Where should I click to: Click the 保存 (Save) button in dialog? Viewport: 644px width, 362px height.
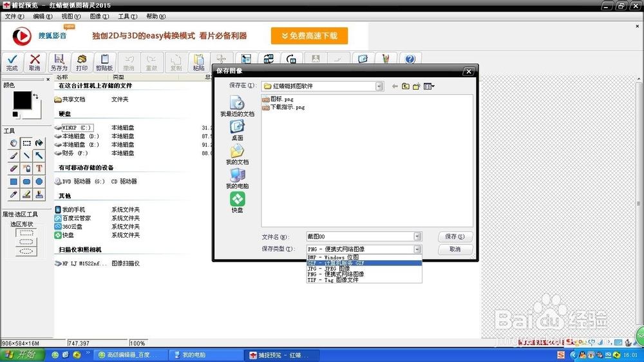[455, 236]
